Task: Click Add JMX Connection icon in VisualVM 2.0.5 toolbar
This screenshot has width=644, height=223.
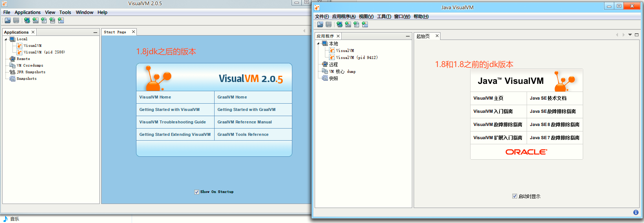Action: click(x=36, y=21)
